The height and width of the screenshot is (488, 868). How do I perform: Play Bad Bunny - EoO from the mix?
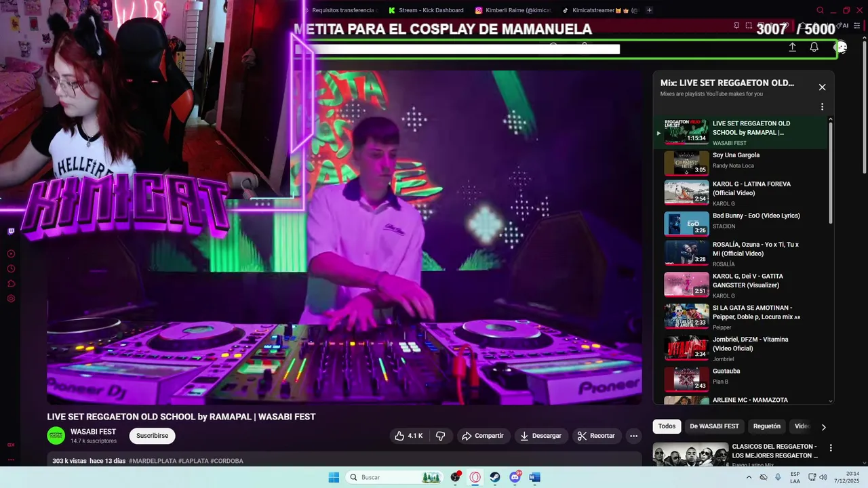(741, 224)
